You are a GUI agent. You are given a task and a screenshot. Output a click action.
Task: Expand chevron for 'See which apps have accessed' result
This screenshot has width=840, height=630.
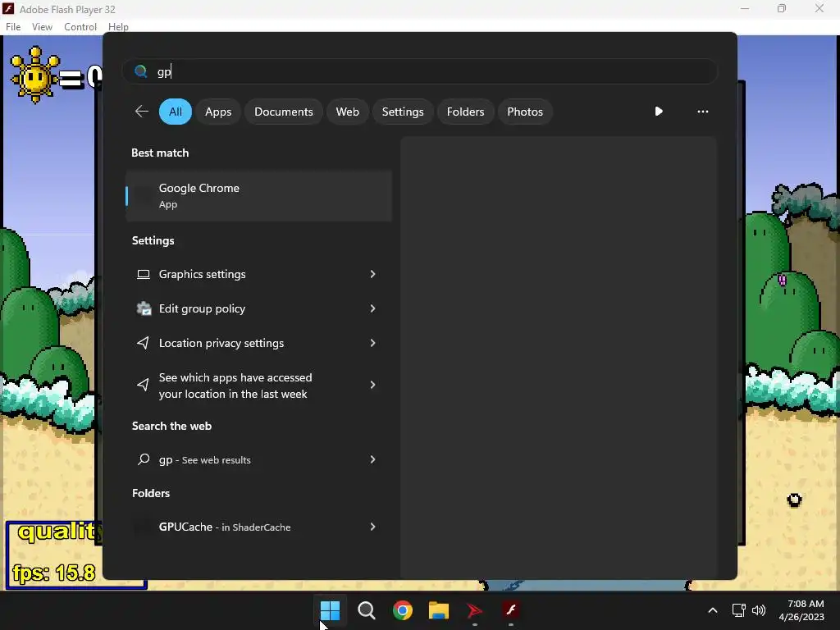pyautogui.click(x=373, y=385)
